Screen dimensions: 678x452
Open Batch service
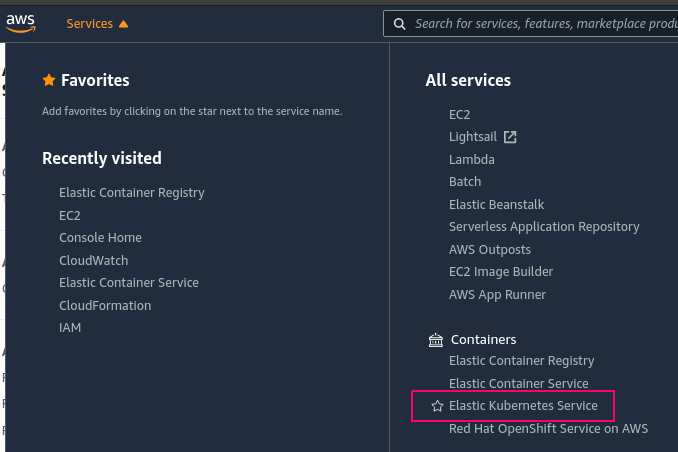[x=465, y=182]
